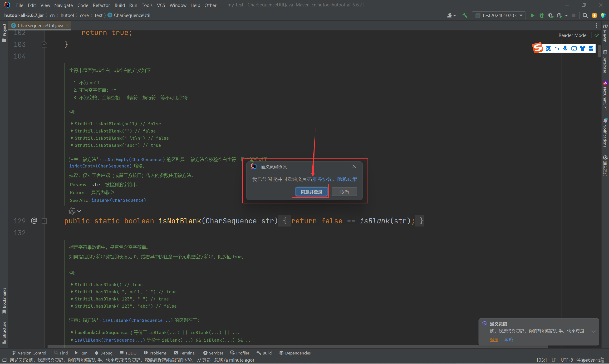The height and width of the screenshot is (364, 609).
Task: Open the Test2024010703 run configuration dropdown
Action: 499,15
